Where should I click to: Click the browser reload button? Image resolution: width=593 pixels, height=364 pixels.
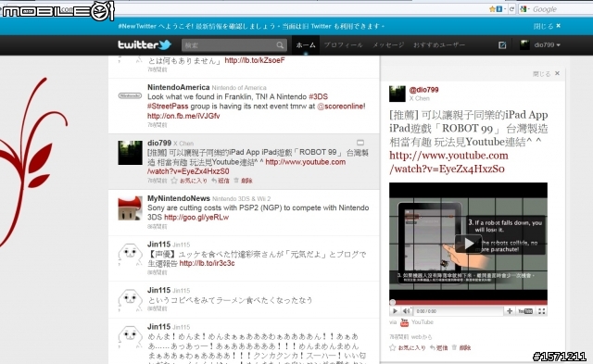pyautogui.click(x=511, y=8)
